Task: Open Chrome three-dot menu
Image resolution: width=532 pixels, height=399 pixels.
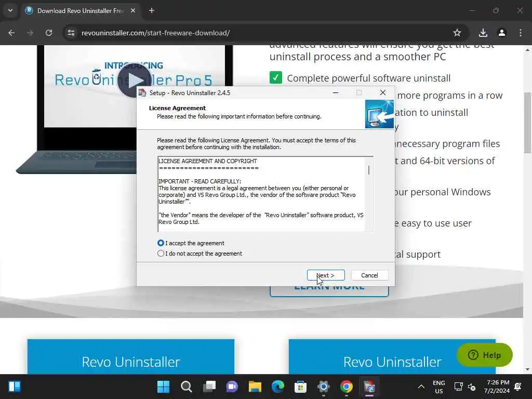Action: [521, 33]
